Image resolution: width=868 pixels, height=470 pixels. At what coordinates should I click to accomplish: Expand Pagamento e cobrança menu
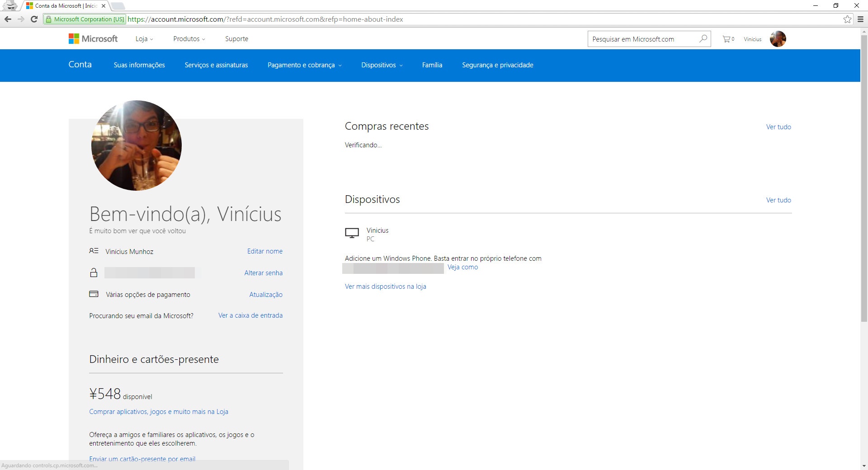(x=305, y=65)
